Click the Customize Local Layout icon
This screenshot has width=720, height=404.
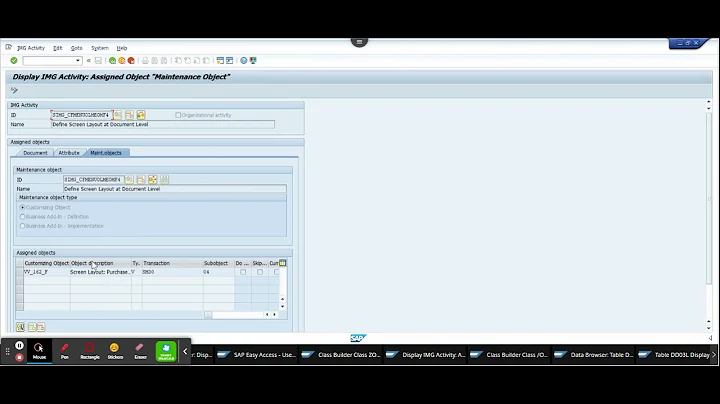pos(253,61)
